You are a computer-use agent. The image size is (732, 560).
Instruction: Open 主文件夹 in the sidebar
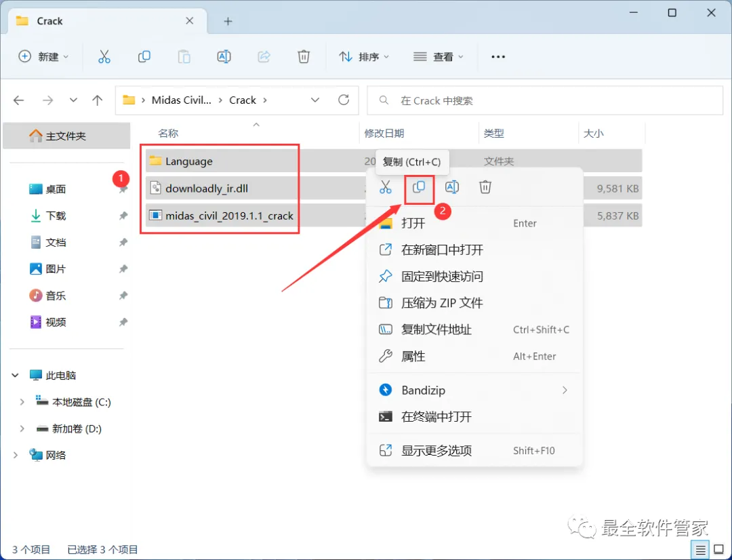[x=66, y=136]
